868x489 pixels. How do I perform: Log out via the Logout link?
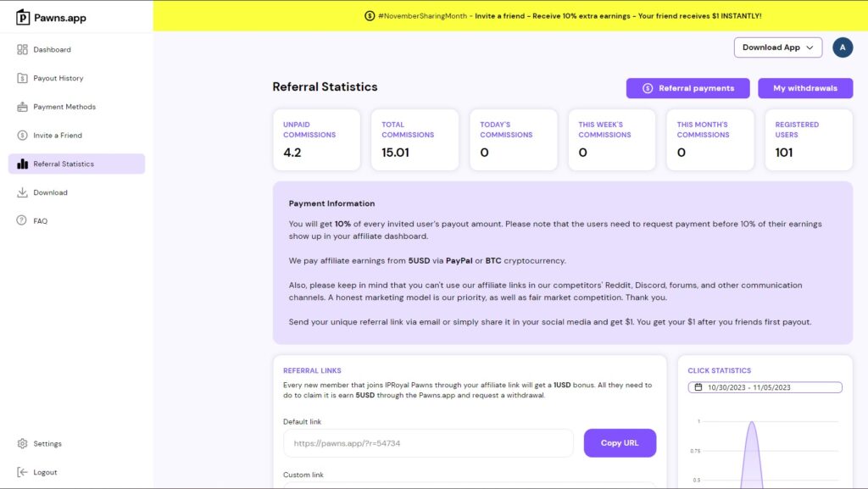[76, 472]
